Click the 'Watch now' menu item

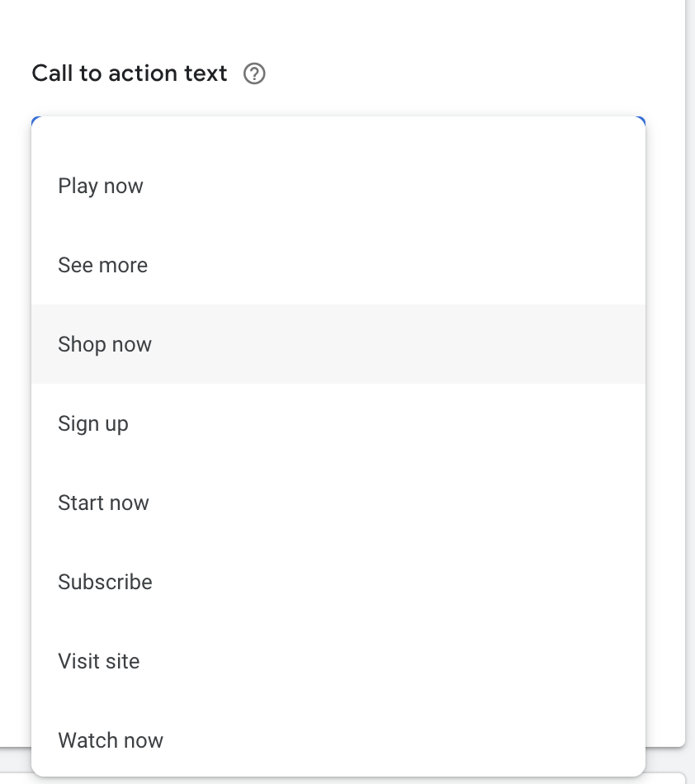coord(111,740)
